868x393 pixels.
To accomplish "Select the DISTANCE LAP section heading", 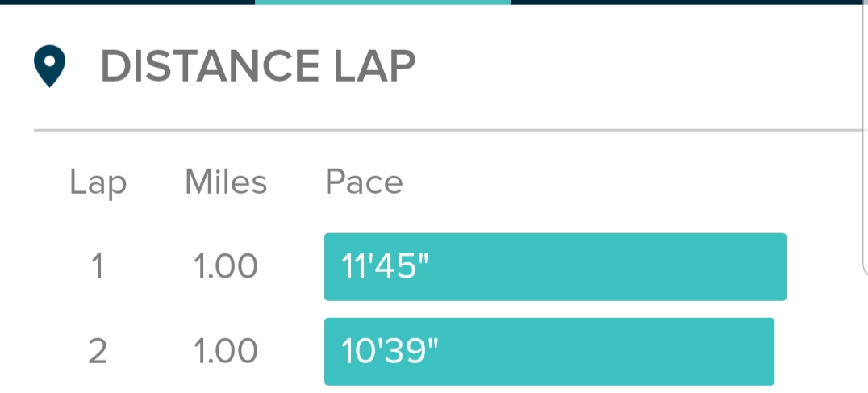I will [257, 66].
